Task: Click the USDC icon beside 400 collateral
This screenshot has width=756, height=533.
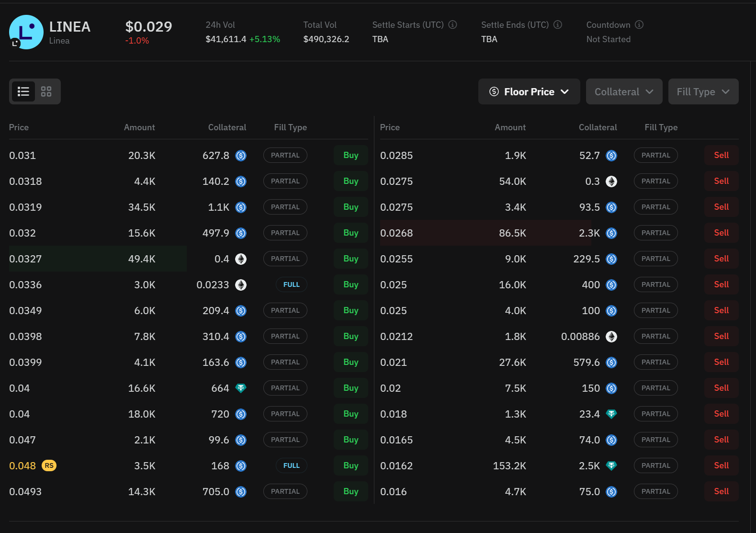Action: (x=611, y=285)
